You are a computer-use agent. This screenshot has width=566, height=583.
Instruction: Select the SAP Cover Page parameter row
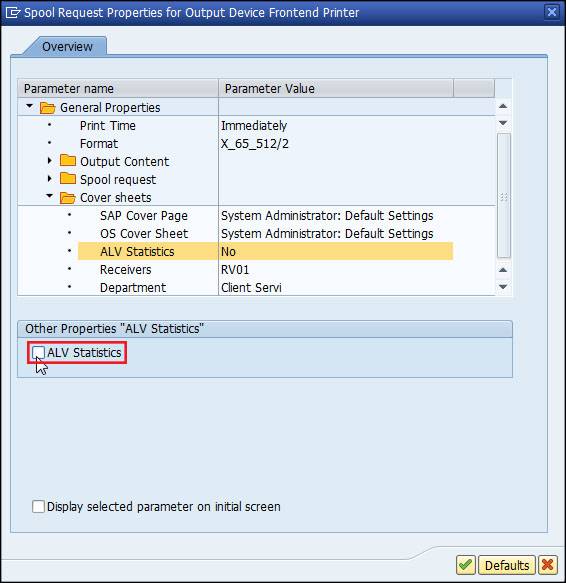(x=257, y=215)
